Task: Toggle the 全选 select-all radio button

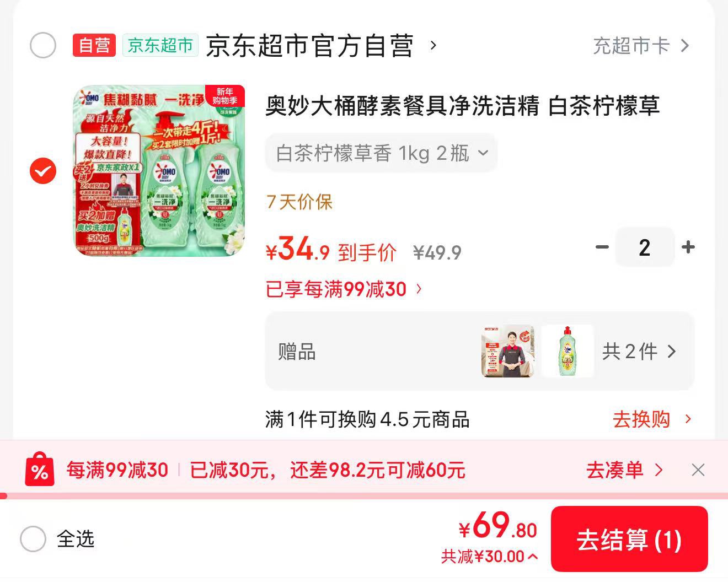Action: tap(33, 539)
